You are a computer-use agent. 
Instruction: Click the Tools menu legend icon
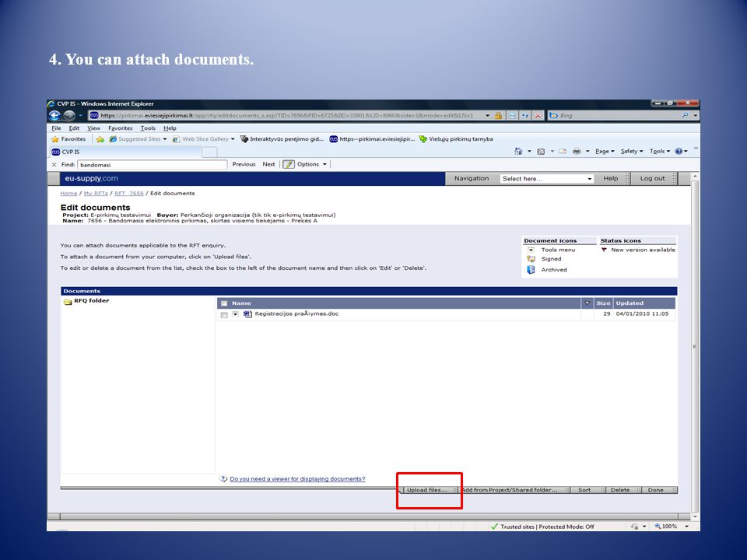point(531,250)
